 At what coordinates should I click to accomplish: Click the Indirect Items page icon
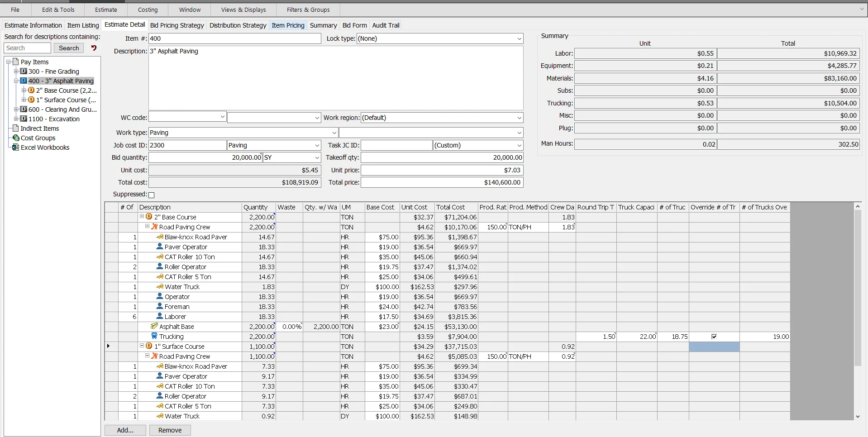pyautogui.click(x=16, y=128)
